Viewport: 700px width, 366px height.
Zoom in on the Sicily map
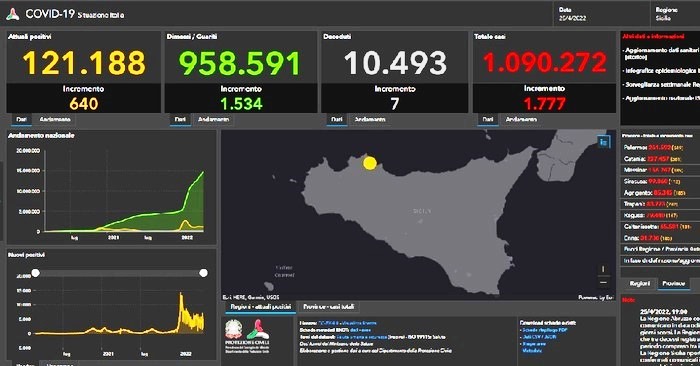pos(603,269)
